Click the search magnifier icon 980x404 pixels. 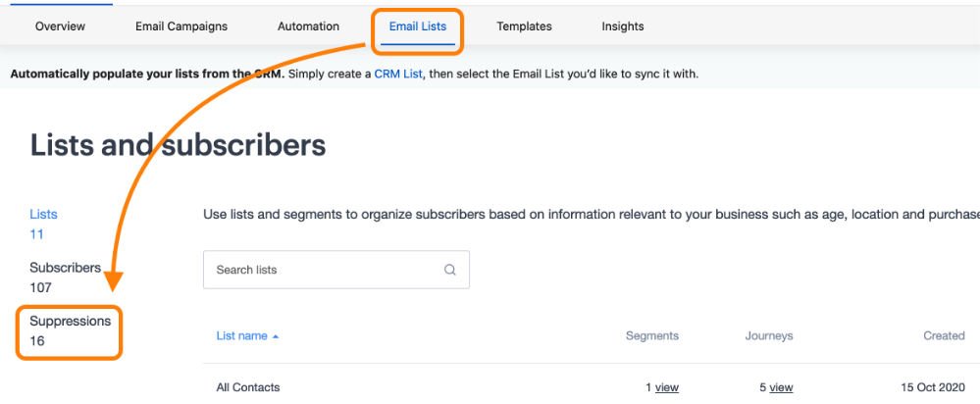click(450, 270)
